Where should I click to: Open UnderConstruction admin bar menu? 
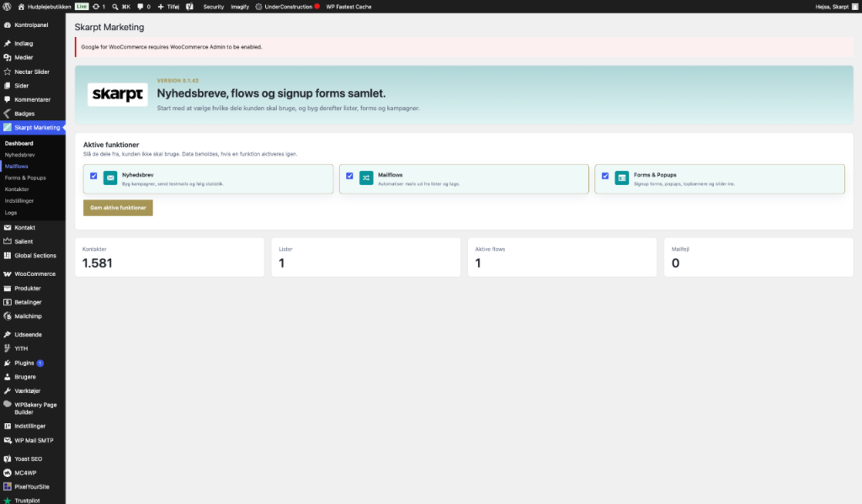(288, 7)
